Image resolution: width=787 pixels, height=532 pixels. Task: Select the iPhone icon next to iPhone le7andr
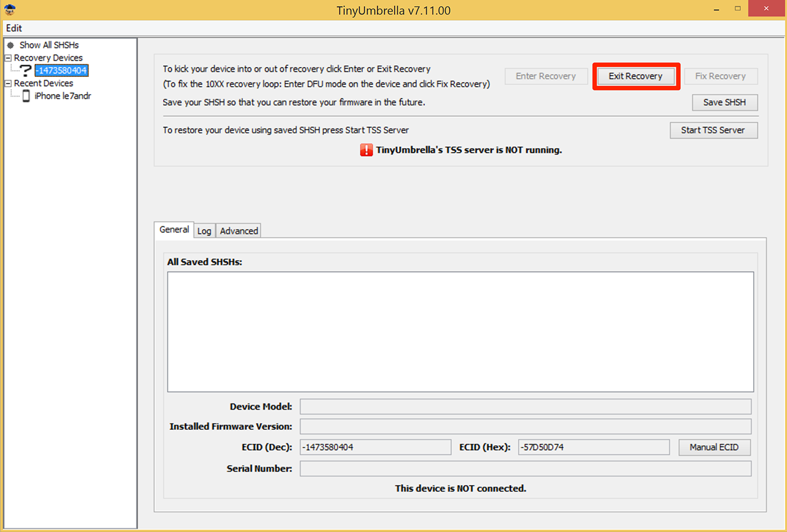(25, 95)
